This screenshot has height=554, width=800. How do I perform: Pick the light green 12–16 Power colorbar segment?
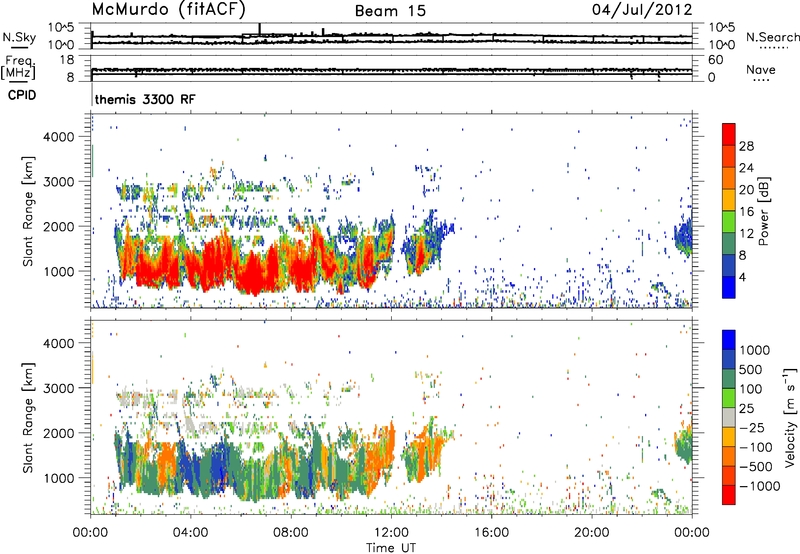729,222
